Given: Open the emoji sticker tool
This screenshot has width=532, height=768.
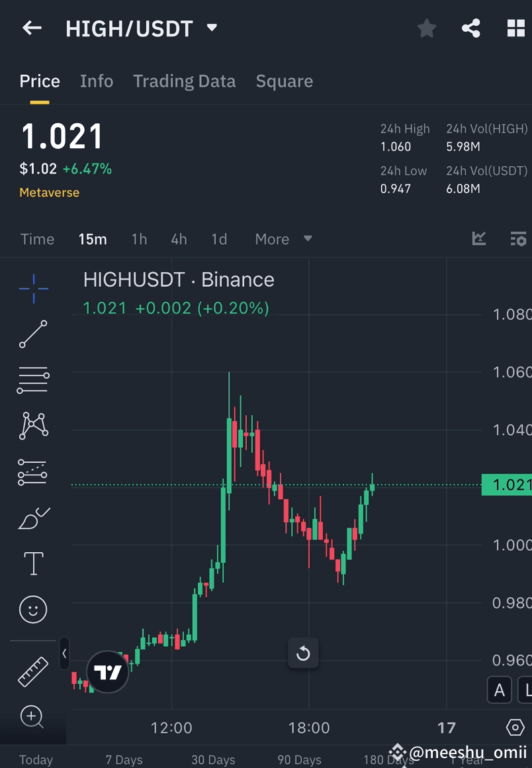Looking at the screenshot, I should [33, 610].
